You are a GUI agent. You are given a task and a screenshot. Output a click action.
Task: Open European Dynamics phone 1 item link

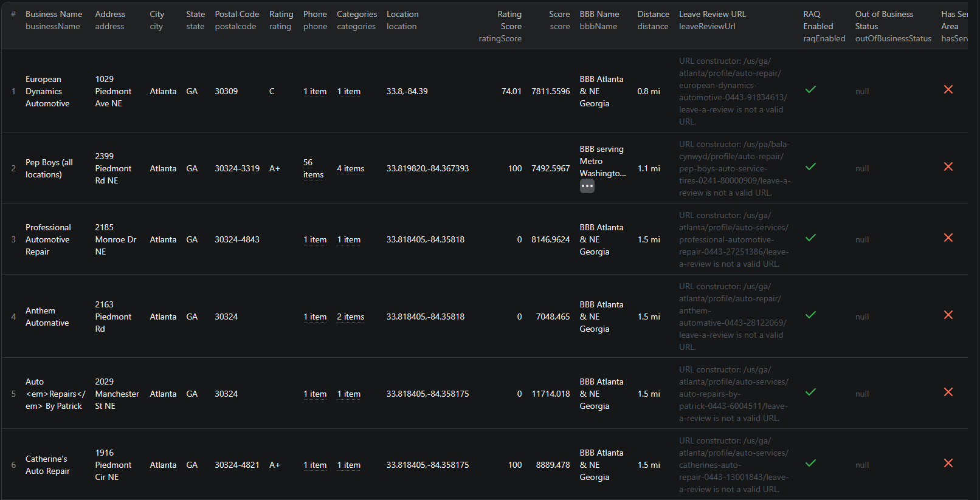[315, 92]
